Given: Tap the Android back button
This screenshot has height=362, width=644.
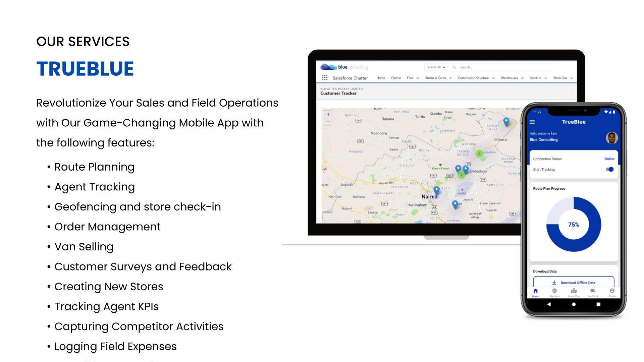Looking at the screenshot, I should coord(549,304).
